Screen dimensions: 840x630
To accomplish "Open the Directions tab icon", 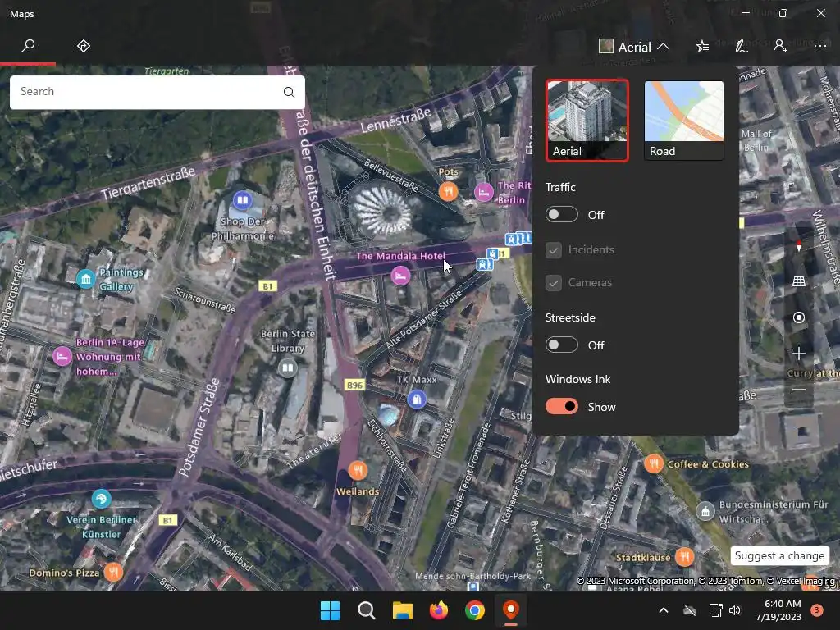I will pos(84,46).
